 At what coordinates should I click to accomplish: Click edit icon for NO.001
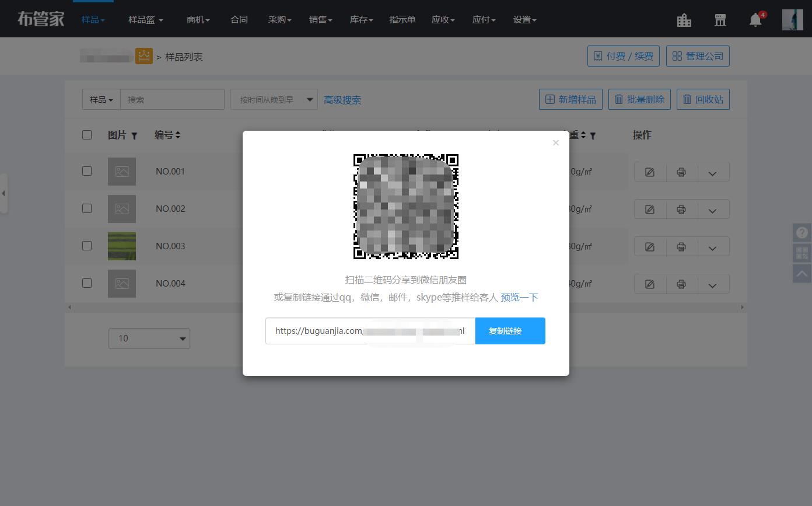tap(650, 172)
